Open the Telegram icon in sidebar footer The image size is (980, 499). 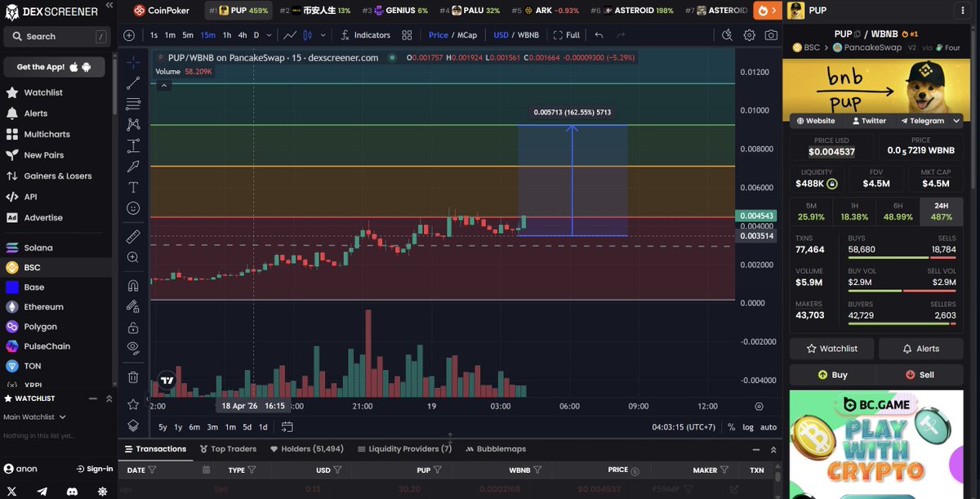(42, 491)
